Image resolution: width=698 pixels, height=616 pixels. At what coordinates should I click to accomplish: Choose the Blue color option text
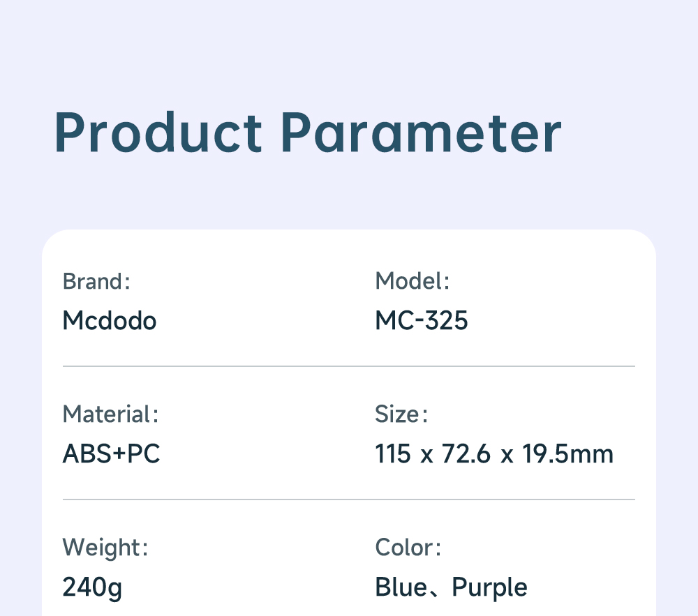[401, 587]
